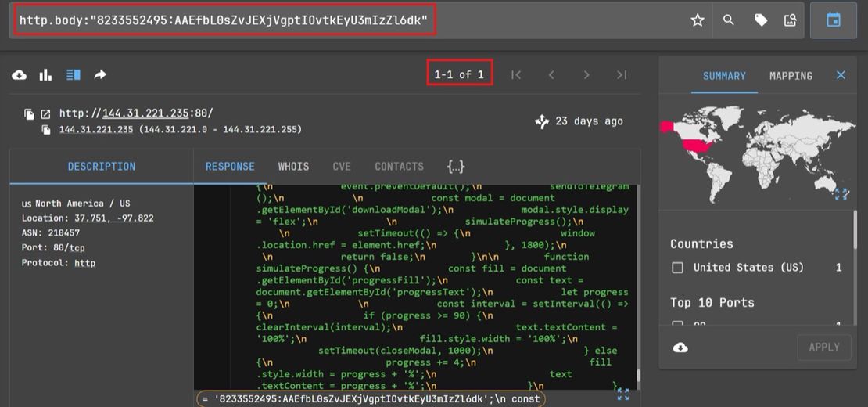Click the 'Top 10 Ports' heading
868x407 pixels.
coord(712,303)
